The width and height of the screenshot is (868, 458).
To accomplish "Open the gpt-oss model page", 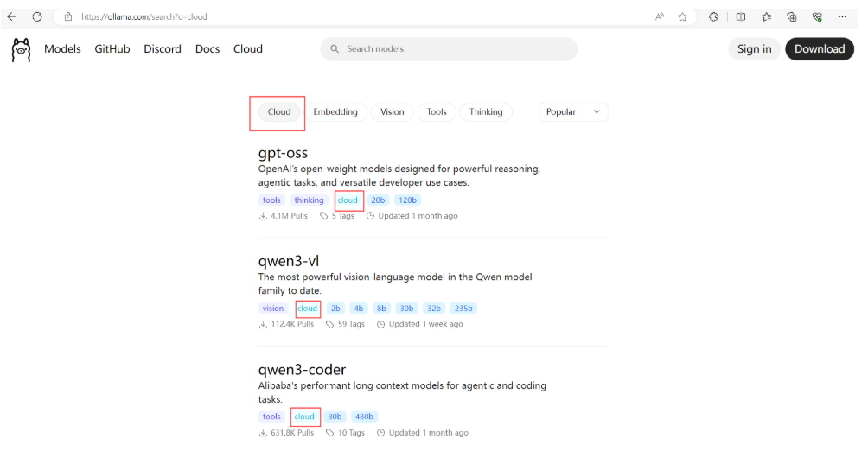I will pyautogui.click(x=283, y=153).
